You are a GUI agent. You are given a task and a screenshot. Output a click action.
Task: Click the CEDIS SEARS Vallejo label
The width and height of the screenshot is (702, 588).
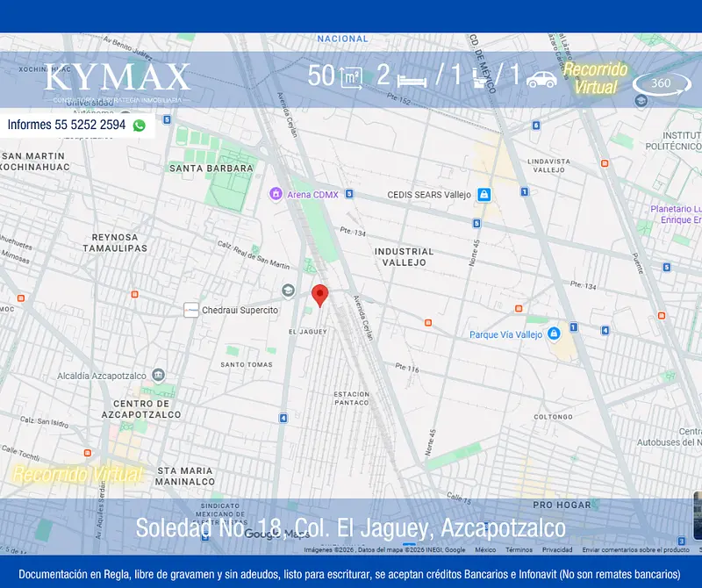pyautogui.click(x=429, y=195)
